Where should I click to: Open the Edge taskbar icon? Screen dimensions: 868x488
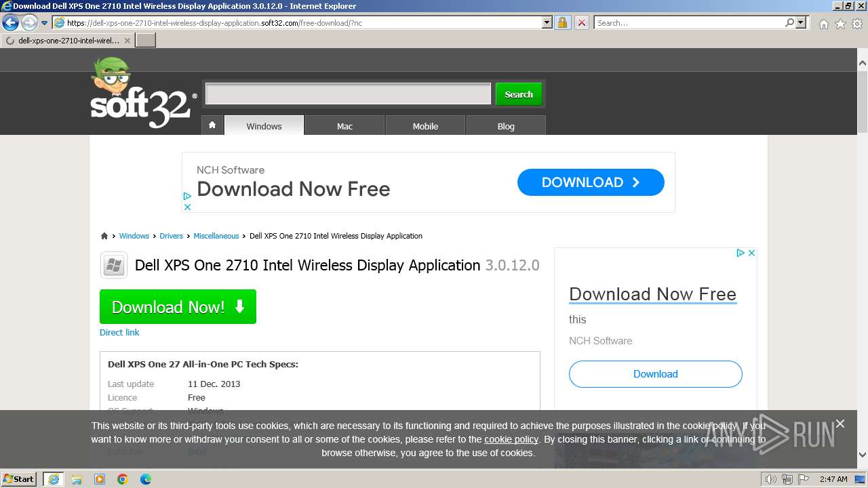(x=146, y=479)
